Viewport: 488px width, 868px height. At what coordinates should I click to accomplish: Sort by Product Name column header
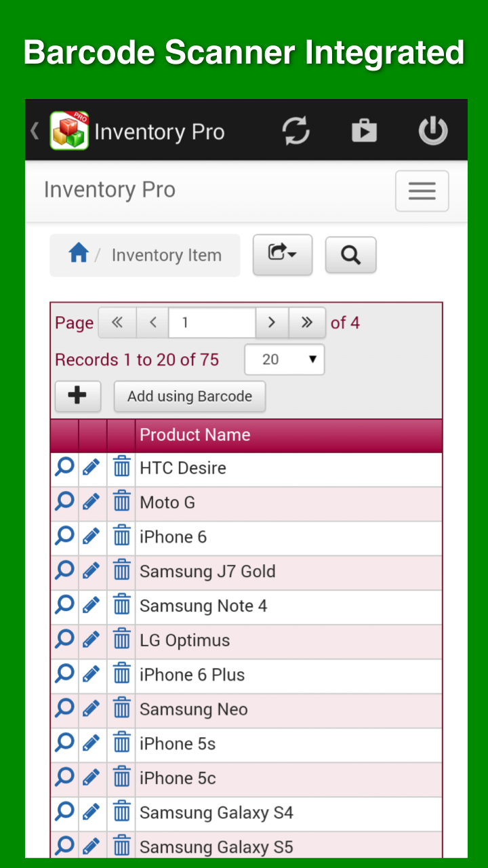click(195, 435)
